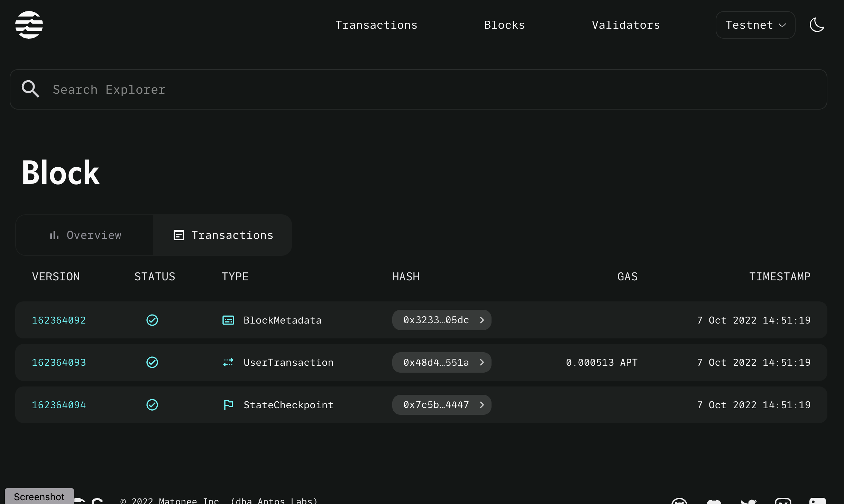Open Blocks from the top navigation

pos(504,25)
